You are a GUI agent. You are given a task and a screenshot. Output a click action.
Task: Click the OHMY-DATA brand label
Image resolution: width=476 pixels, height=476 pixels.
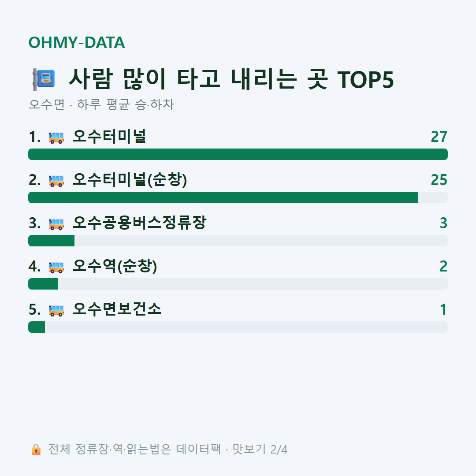point(77,42)
